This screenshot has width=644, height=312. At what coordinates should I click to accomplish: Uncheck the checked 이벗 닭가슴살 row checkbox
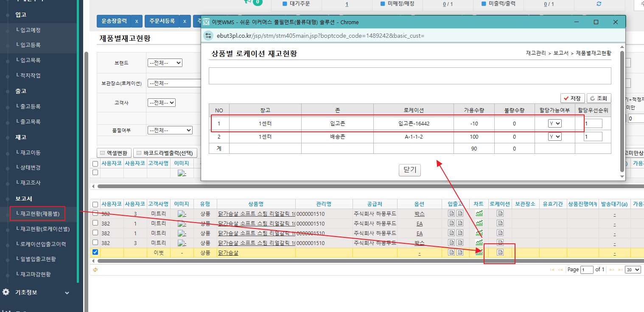pos(95,252)
